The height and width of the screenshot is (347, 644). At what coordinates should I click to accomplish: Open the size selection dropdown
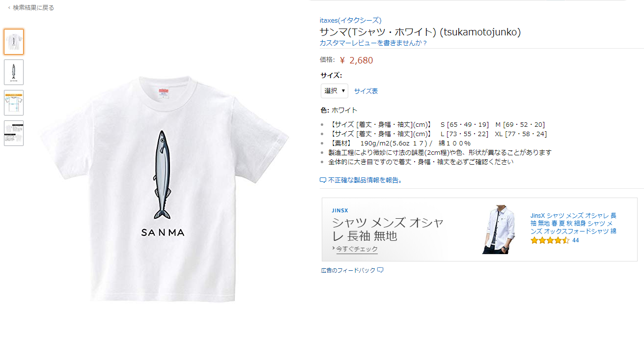click(335, 91)
